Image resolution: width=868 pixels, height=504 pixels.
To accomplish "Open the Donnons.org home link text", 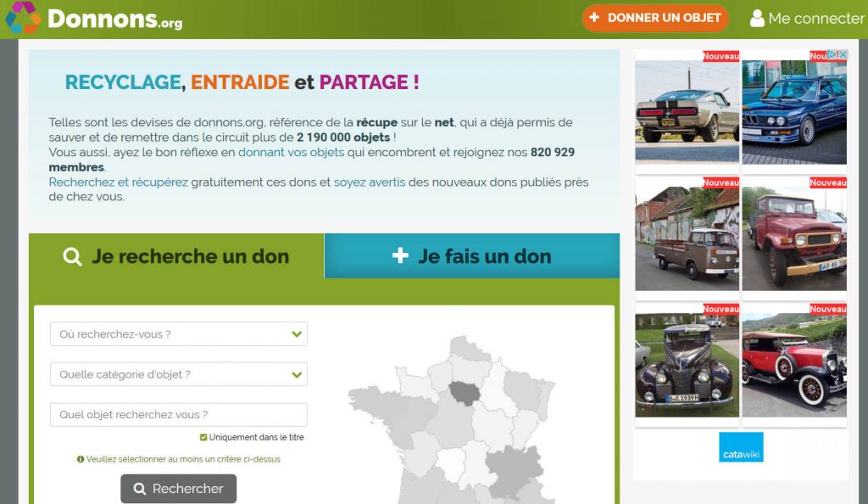I will point(114,19).
